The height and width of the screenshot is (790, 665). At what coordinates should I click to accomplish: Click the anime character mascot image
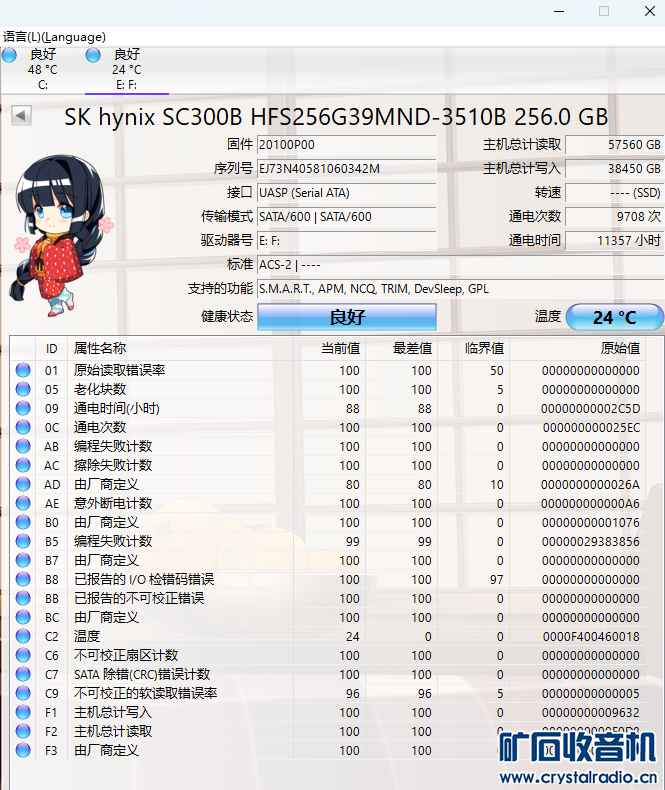60,235
